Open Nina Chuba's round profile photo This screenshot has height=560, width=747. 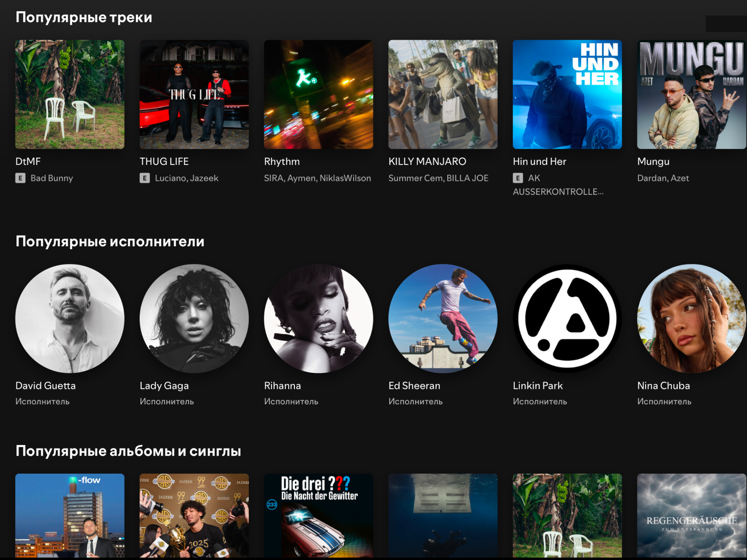coord(692,319)
